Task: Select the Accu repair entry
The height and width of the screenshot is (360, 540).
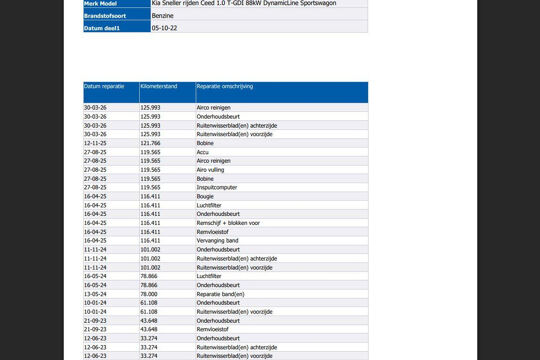Action: coord(202,152)
